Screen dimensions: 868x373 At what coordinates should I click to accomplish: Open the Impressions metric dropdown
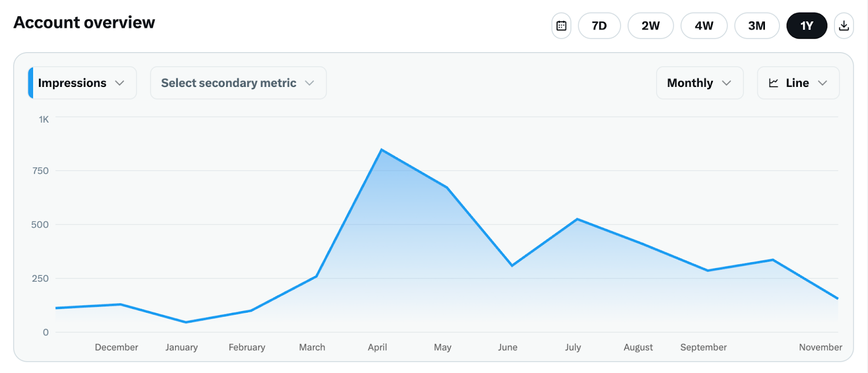[x=82, y=83]
